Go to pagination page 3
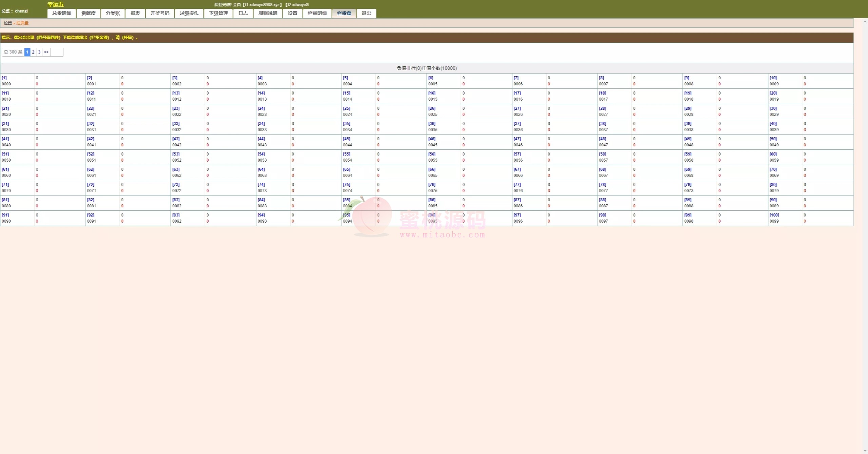The width and height of the screenshot is (868, 454). point(39,52)
